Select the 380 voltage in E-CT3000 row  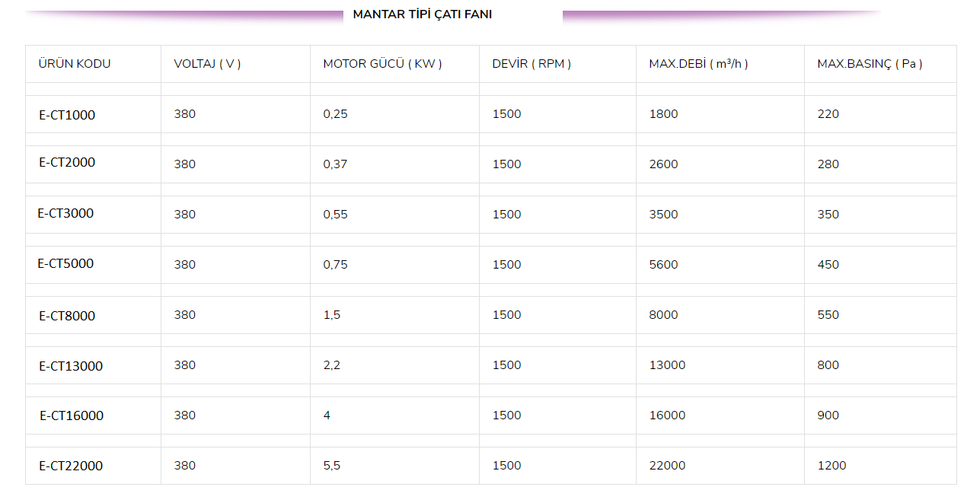tap(184, 215)
